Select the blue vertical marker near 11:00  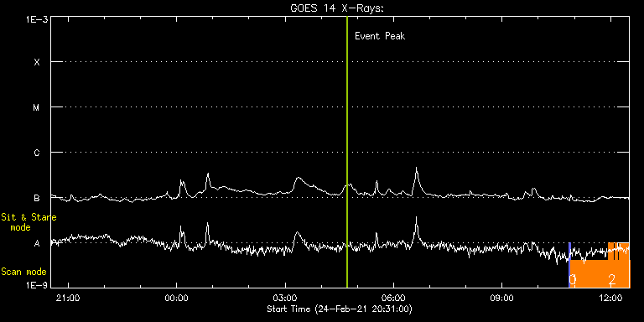(569, 265)
